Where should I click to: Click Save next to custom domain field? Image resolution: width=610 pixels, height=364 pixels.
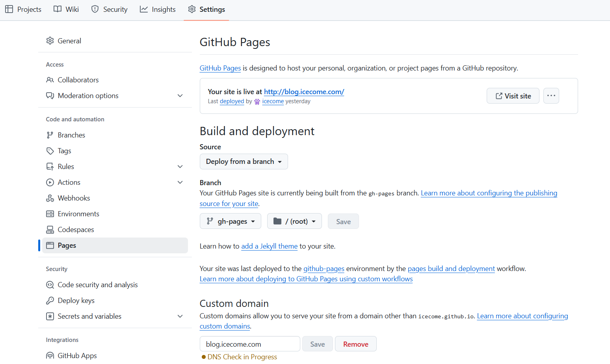pyautogui.click(x=318, y=344)
